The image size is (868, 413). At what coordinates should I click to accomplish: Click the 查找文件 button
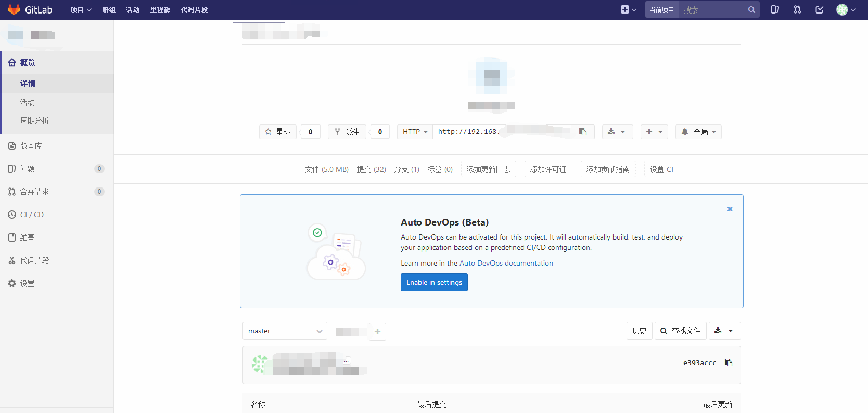680,331
